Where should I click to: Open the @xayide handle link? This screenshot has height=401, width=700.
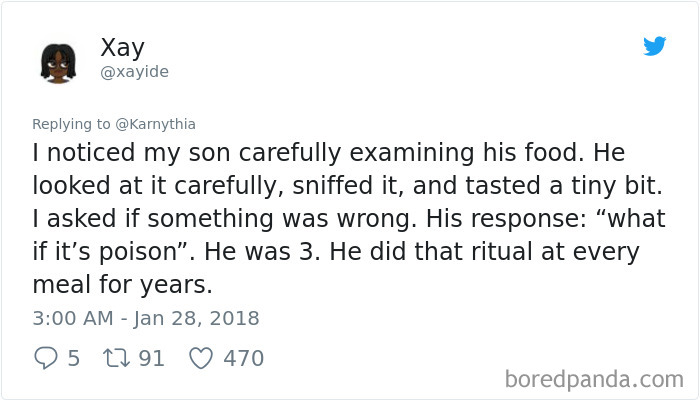pyautogui.click(x=134, y=71)
